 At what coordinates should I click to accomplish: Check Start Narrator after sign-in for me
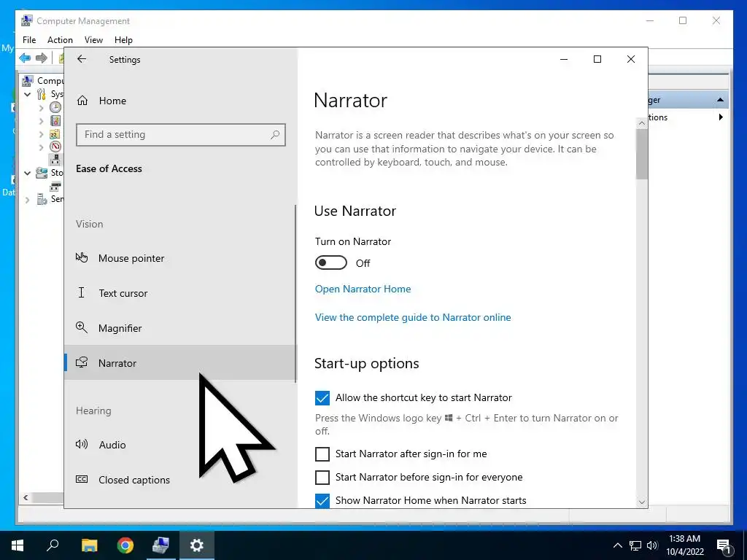tap(322, 454)
